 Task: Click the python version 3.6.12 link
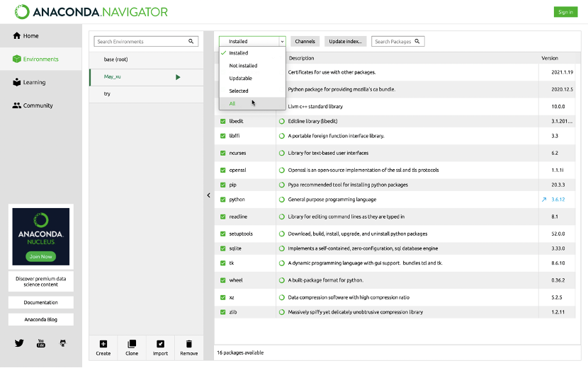[558, 200]
